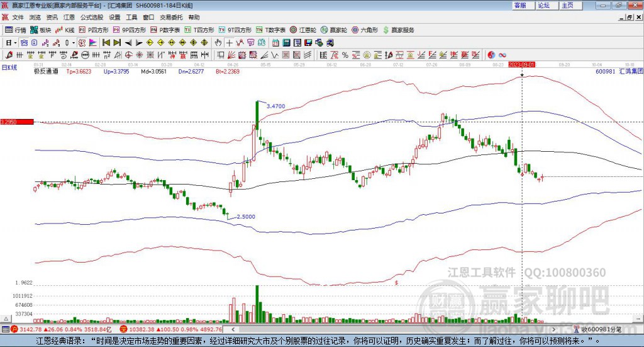Click the blue infinity loop icon
Screen dimensions: 644x347
point(502,55)
